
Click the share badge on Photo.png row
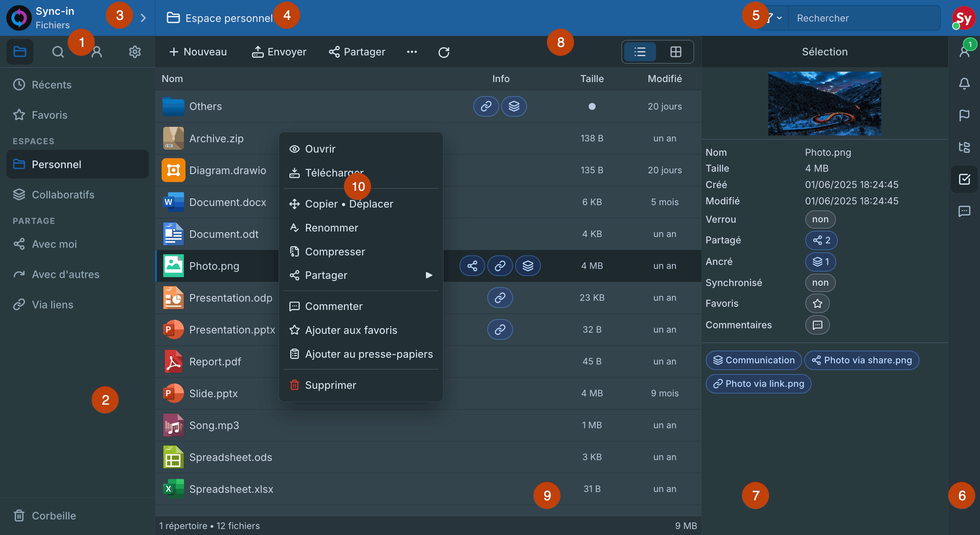pos(472,266)
